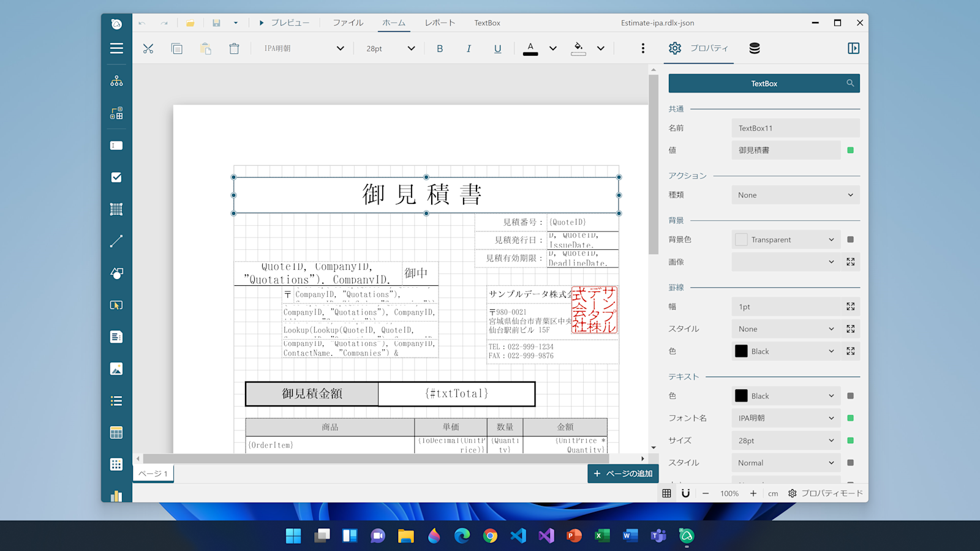Select the ページ 1 tab
This screenshot has height=551, width=980.
pos(153,473)
